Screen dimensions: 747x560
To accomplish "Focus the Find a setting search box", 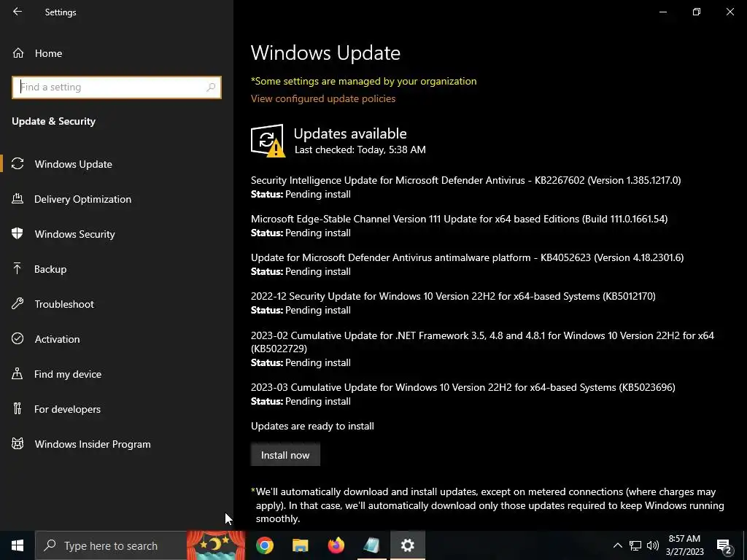I will click(117, 87).
